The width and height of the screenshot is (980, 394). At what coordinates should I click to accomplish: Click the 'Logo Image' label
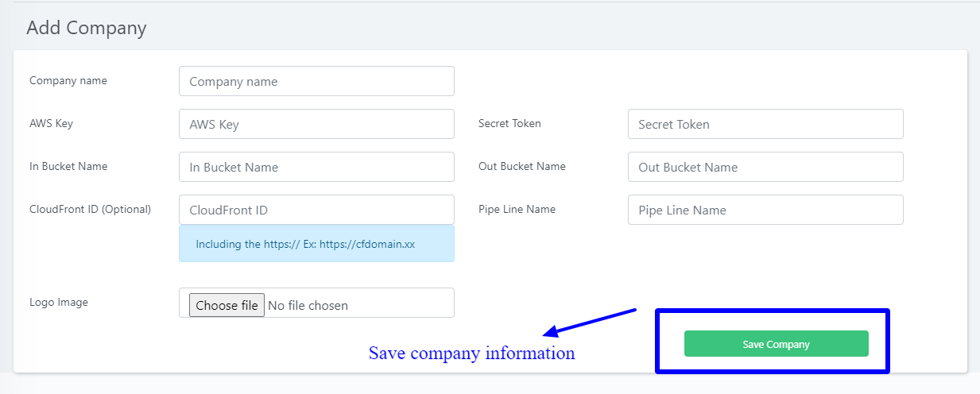(x=59, y=302)
